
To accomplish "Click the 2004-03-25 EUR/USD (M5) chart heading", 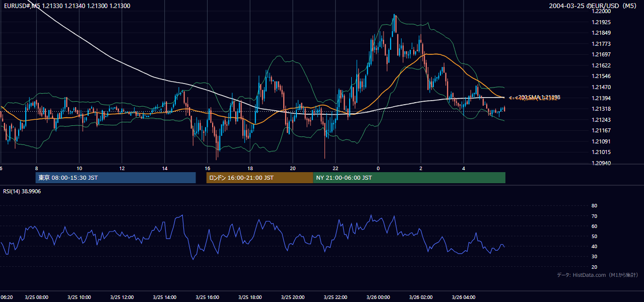I will (594, 6).
